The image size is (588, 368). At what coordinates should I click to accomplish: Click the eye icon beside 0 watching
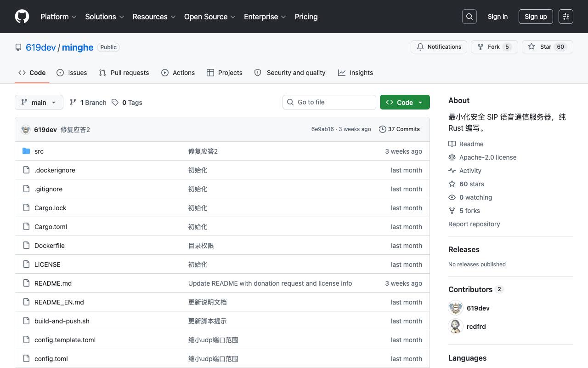tap(452, 197)
